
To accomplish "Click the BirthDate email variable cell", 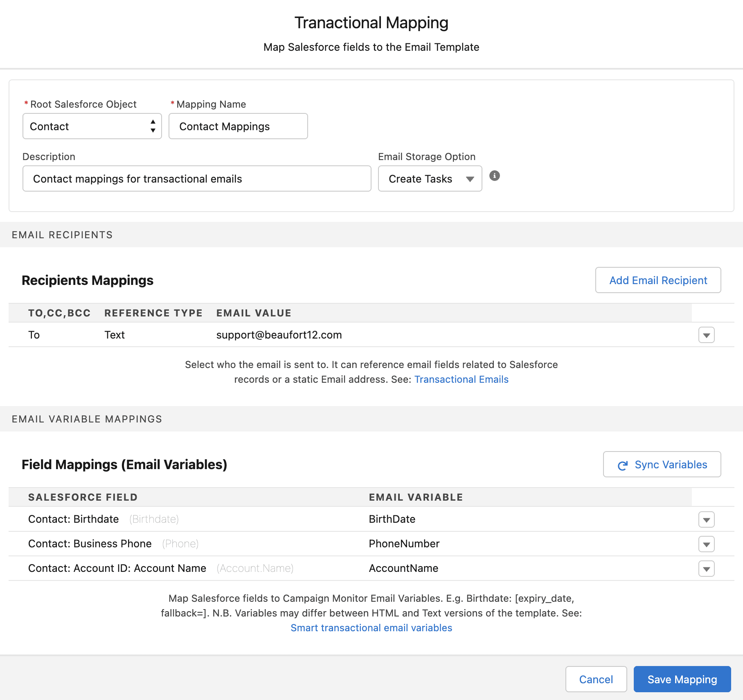I will click(x=392, y=519).
